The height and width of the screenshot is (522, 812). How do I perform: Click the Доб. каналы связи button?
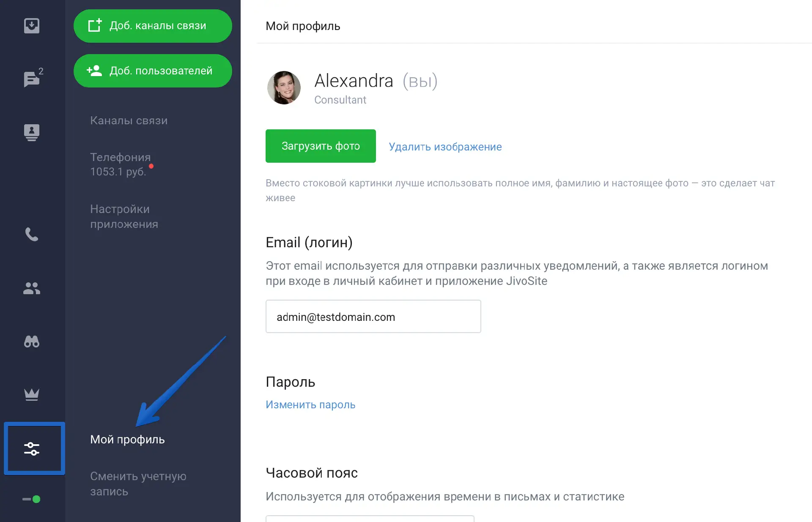[x=153, y=26]
